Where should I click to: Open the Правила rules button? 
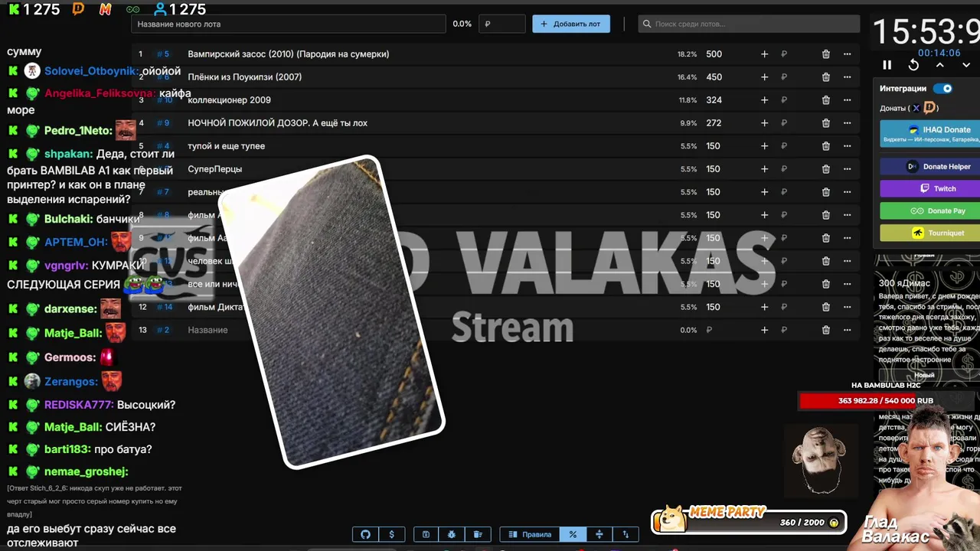[x=529, y=534]
